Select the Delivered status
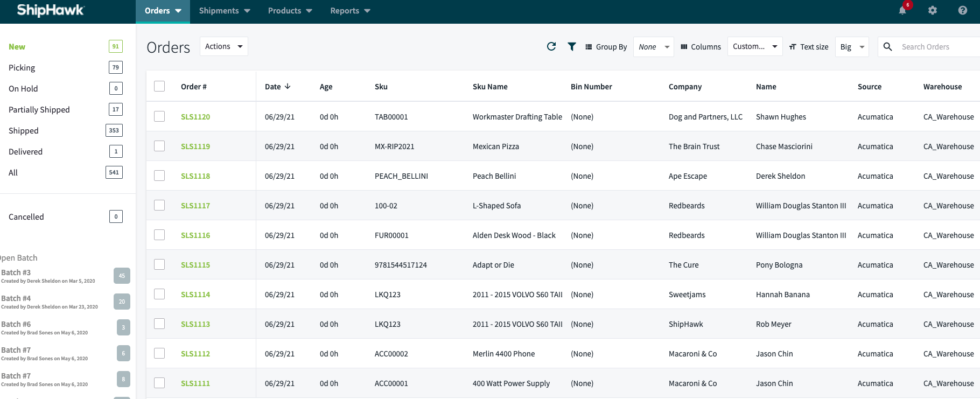 click(25, 152)
